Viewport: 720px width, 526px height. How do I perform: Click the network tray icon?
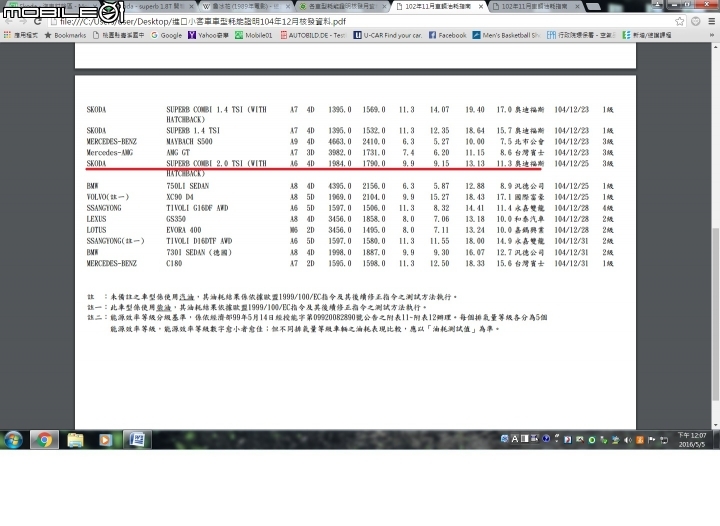[x=664, y=440]
